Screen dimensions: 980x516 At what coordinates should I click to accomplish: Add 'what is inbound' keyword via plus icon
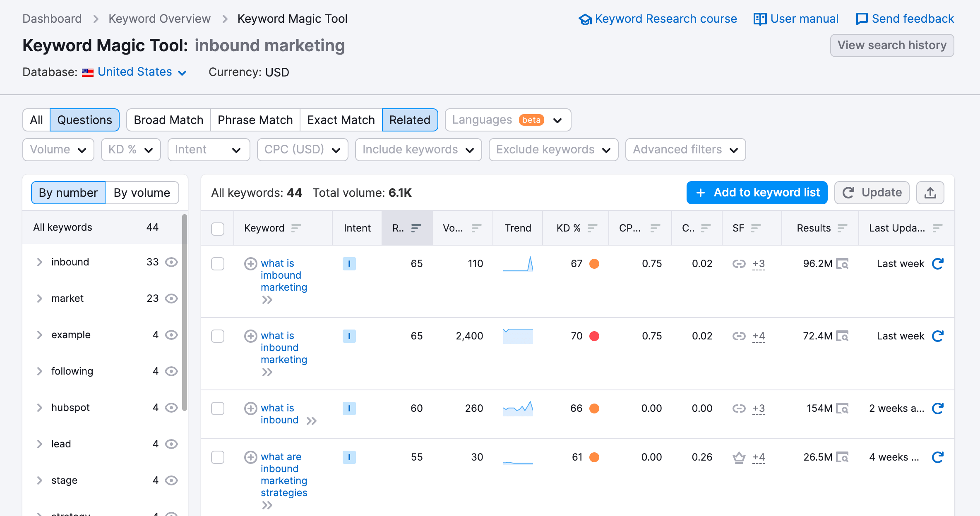click(x=250, y=408)
